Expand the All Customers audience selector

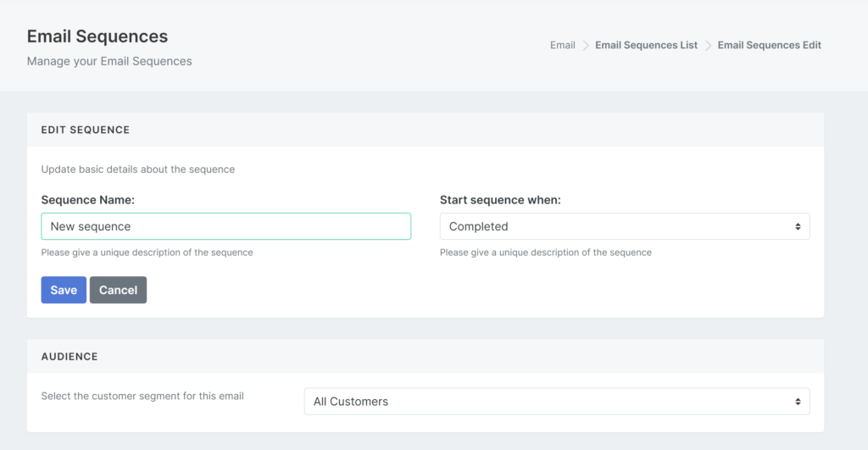pos(557,402)
